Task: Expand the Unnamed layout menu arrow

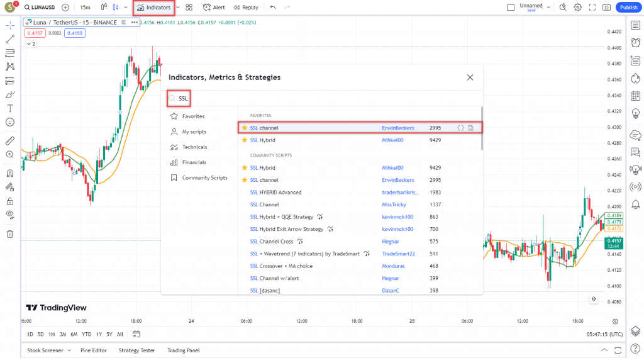Action: (x=549, y=8)
